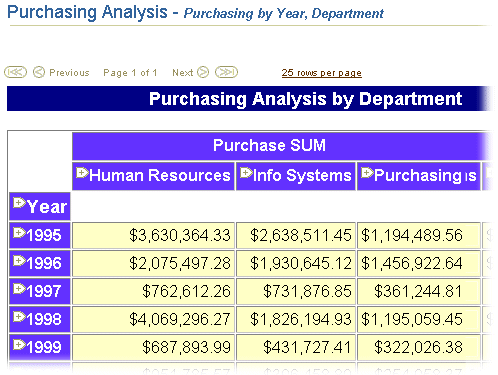Viewport: 498px width, 375px height.
Task: Click the Next page arrow icon
Action: 203,72
